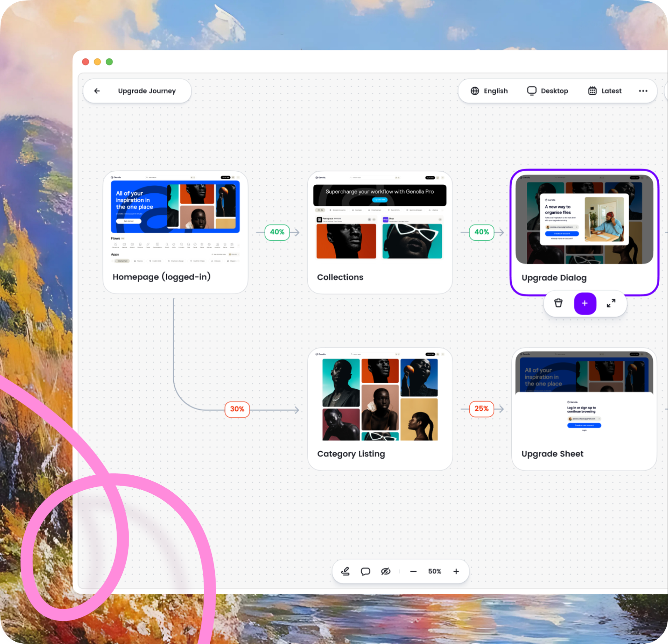
Task: Select the Collections screen card
Action: [x=380, y=232]
